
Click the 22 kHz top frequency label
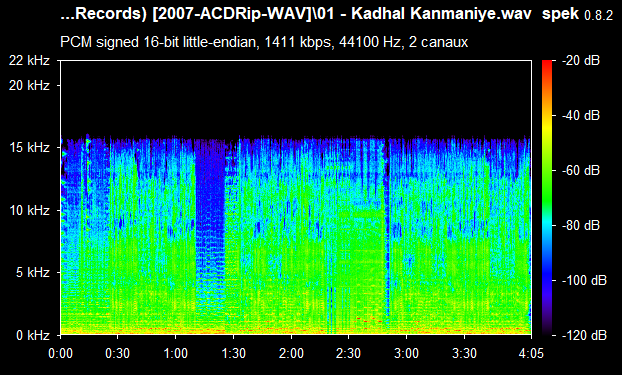29,61
